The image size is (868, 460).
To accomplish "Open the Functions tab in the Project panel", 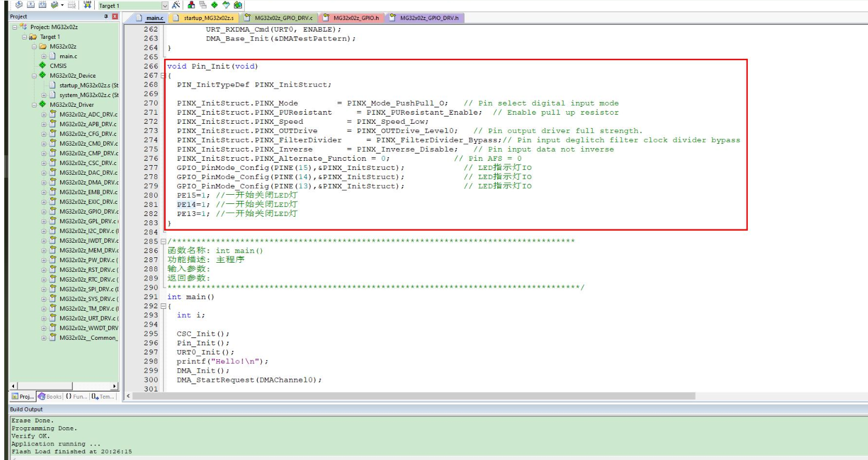I will click(x=77, y=396).
